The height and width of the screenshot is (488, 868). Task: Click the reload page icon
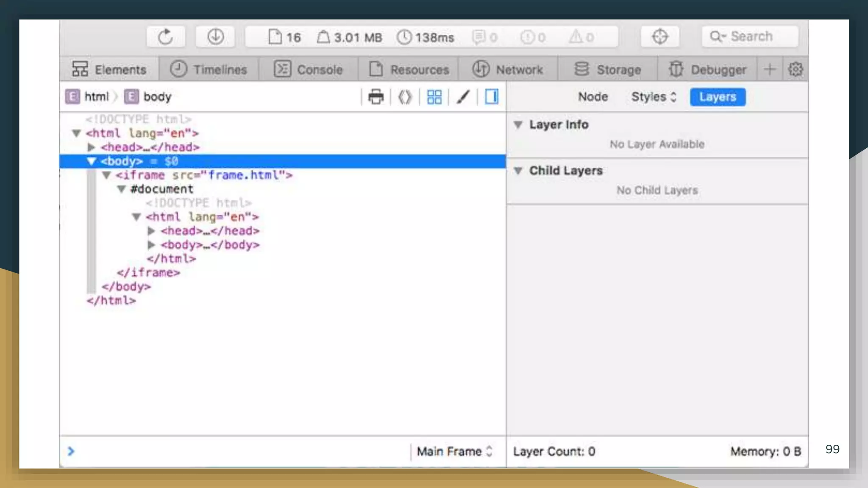click(x=165, y=37)
